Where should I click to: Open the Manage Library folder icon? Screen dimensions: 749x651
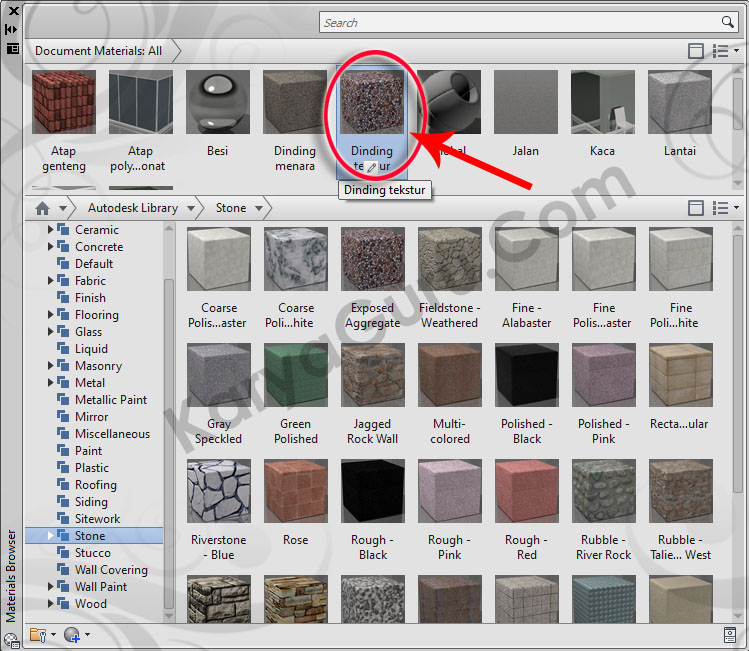click(39, 634)
